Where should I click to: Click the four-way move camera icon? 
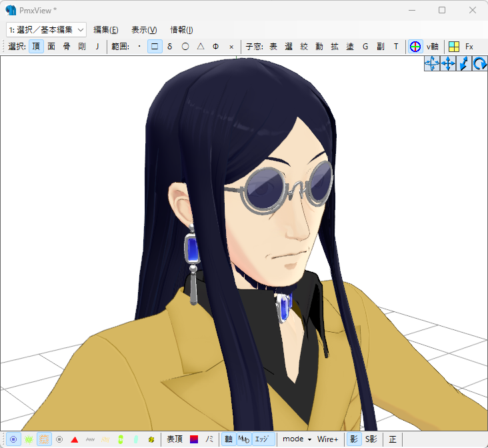[x=431, y=64]
